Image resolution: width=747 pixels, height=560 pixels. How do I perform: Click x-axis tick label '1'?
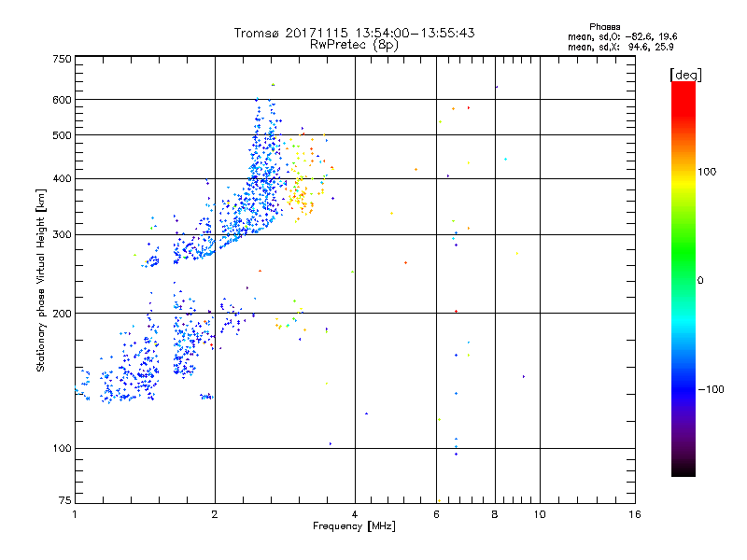click(75, 514)
